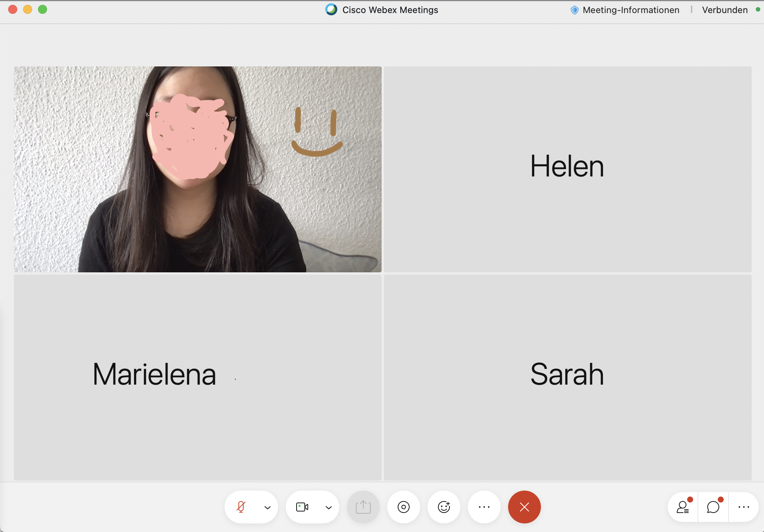Open Meeting-Informationen details
The image size is (764, 532).
631,10
